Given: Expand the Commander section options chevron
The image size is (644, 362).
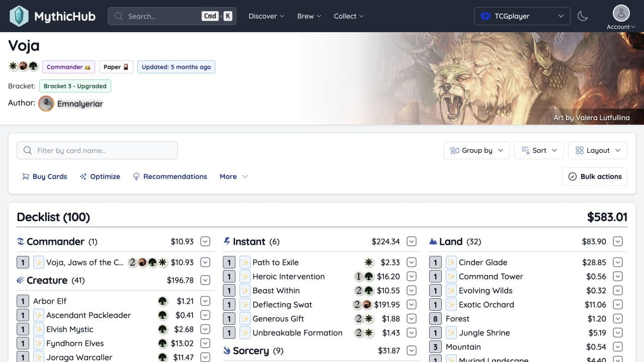Looking at the screenshot, I should tap(205, 241).
